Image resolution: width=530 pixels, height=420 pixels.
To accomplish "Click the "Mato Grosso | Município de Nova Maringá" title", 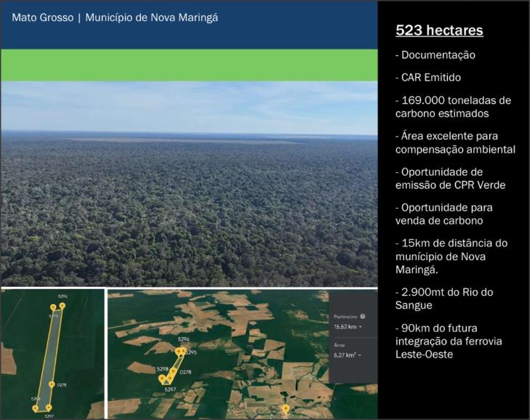I will pos(115,17).
